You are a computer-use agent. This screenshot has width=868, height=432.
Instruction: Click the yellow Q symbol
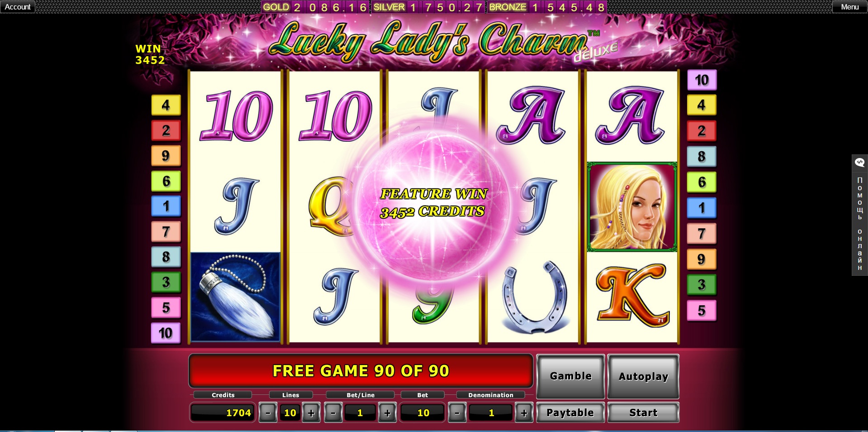(x=330, y=206)
